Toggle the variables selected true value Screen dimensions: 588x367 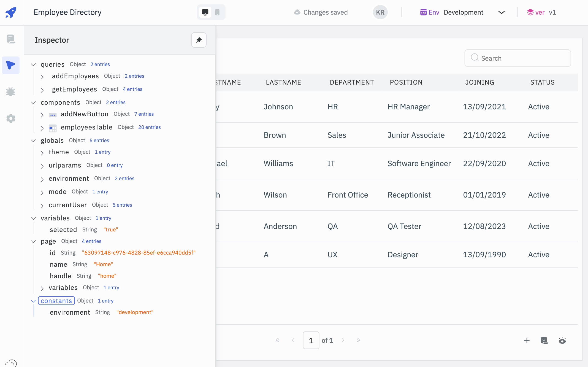pyautogui.click(x=111, y=229)
